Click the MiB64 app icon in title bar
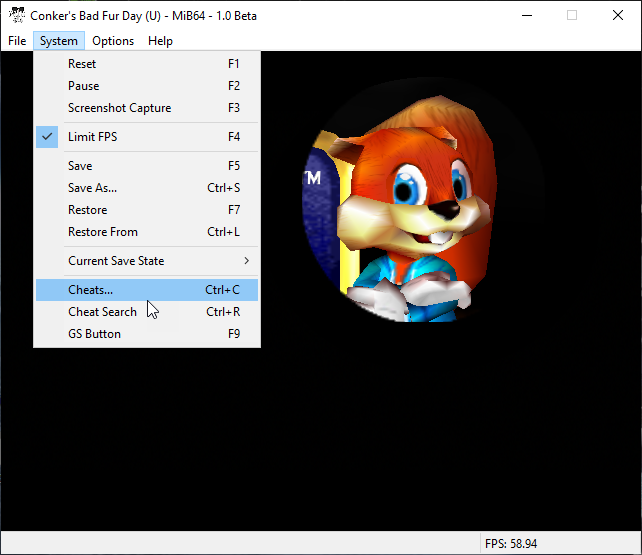642x555 pixels. click(16, 15)
